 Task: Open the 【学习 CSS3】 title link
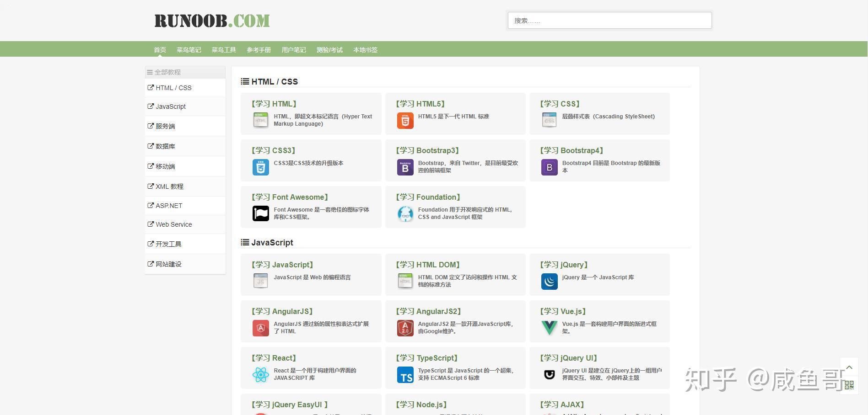pyautogui.click(x=274, y=150)
